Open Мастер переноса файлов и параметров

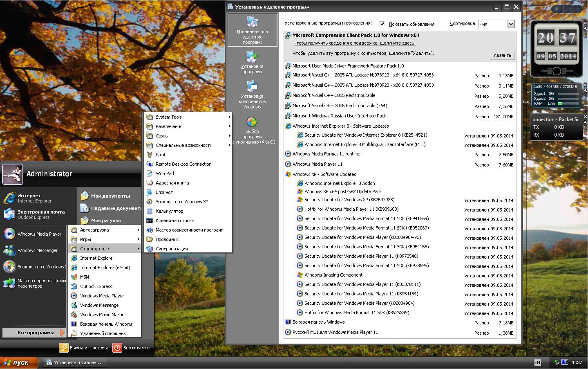pyautogui.click(x=35, y=283)
